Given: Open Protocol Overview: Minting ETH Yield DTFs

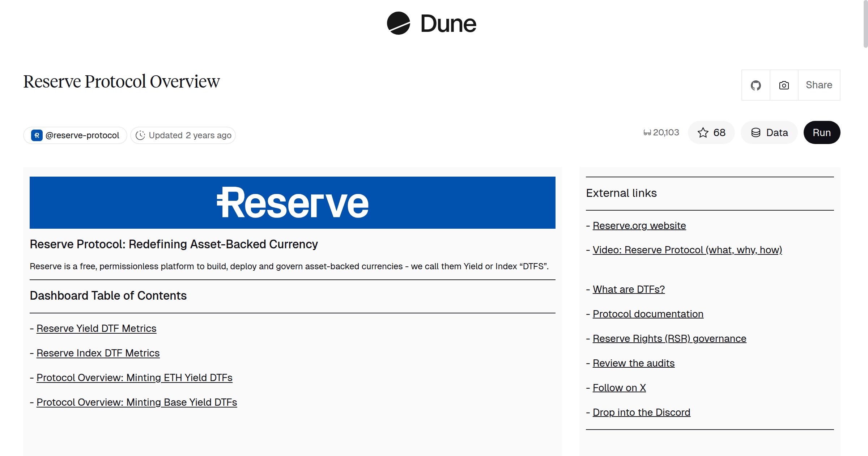Looking at the screenshot, I should pyautogui.click(x=135, y=377).
